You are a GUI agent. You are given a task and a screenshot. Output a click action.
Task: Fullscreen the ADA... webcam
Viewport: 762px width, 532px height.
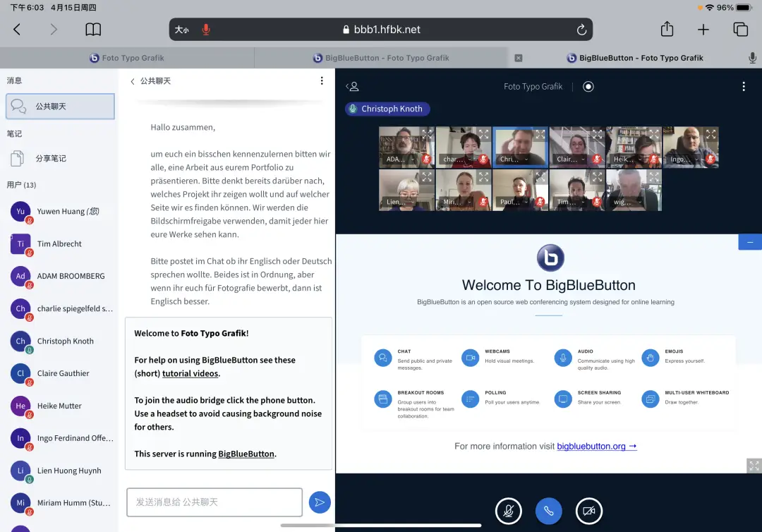pos(427,135)
